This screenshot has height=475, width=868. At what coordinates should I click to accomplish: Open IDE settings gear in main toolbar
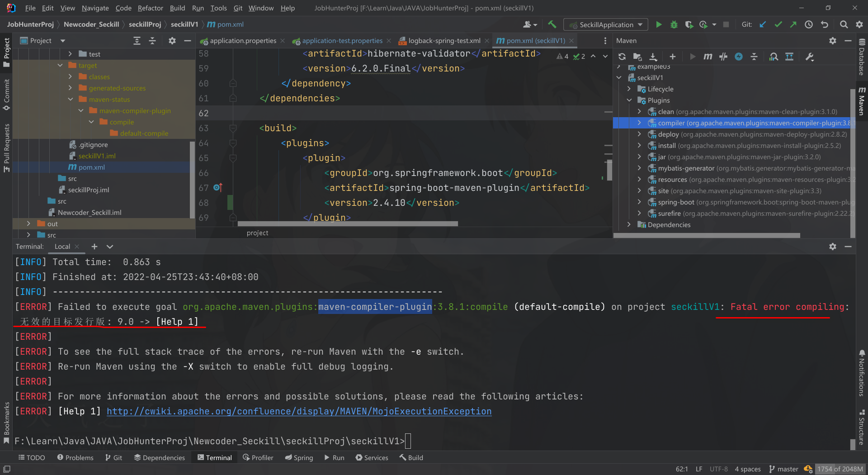coord(859,24)
